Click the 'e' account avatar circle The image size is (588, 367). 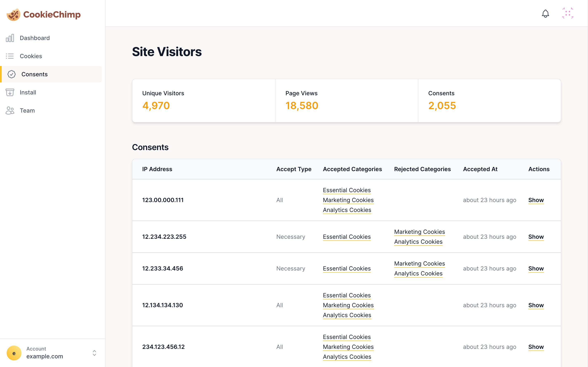14,353
